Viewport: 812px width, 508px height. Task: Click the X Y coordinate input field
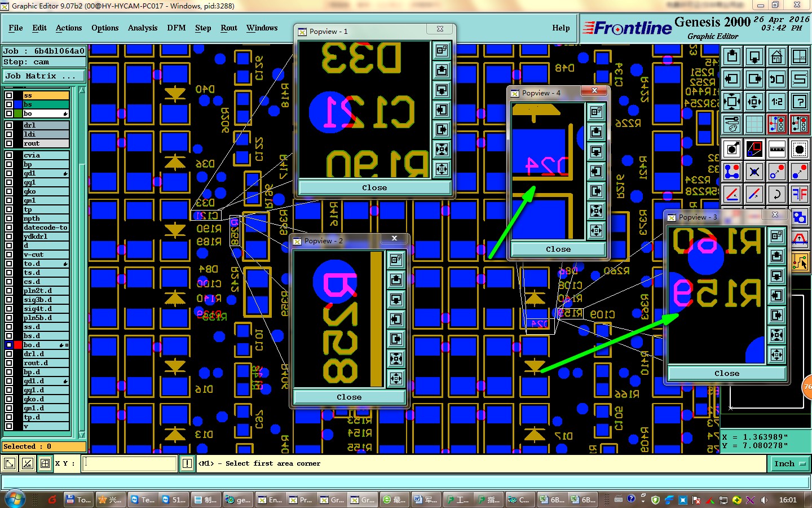click(x=130, y=463)
